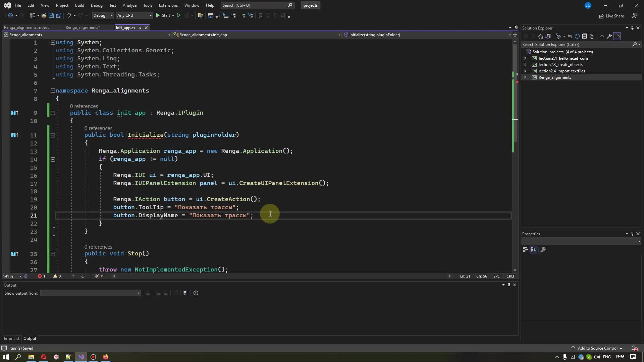644x362 pixels.
Task: Sync with Active Document in Solution Explorer
Action: pos(570,36)
